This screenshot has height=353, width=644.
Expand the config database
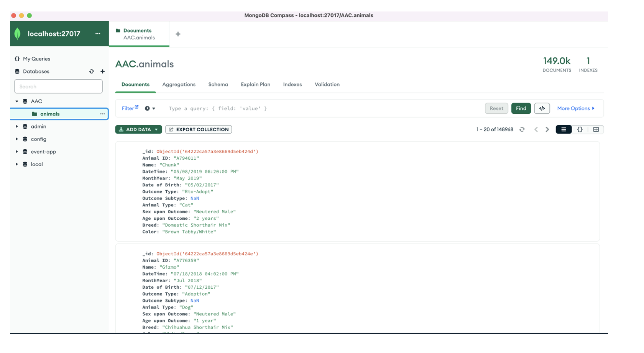(x=17, y=139)
